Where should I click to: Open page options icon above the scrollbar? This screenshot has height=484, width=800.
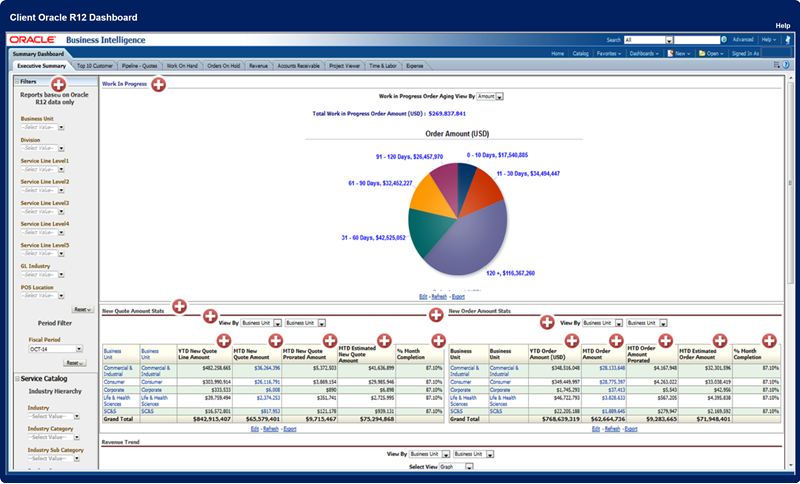click(x=777, y=65)
